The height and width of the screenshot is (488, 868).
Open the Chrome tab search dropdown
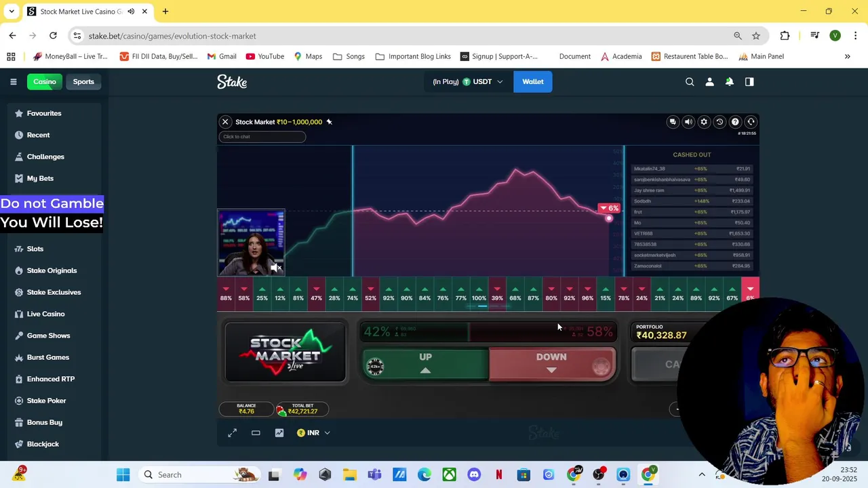tap(12, 12)
